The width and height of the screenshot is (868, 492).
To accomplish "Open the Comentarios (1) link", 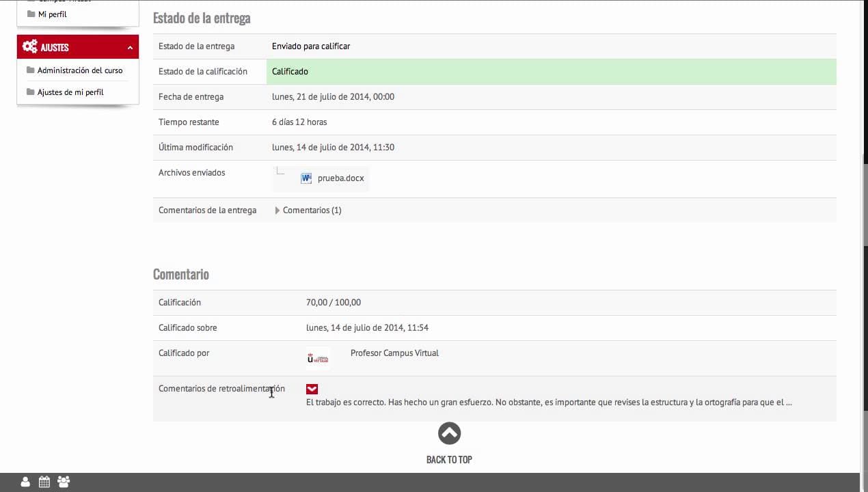I will (312, 210).
